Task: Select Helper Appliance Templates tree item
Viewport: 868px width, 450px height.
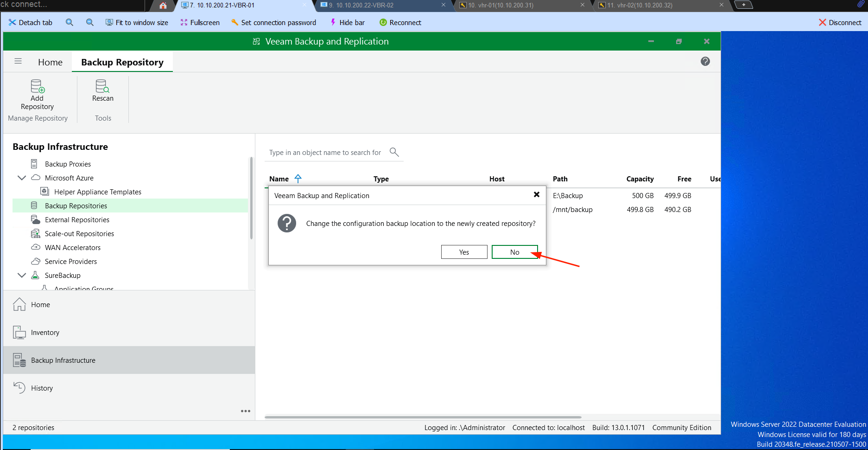Action: [98, 192]
